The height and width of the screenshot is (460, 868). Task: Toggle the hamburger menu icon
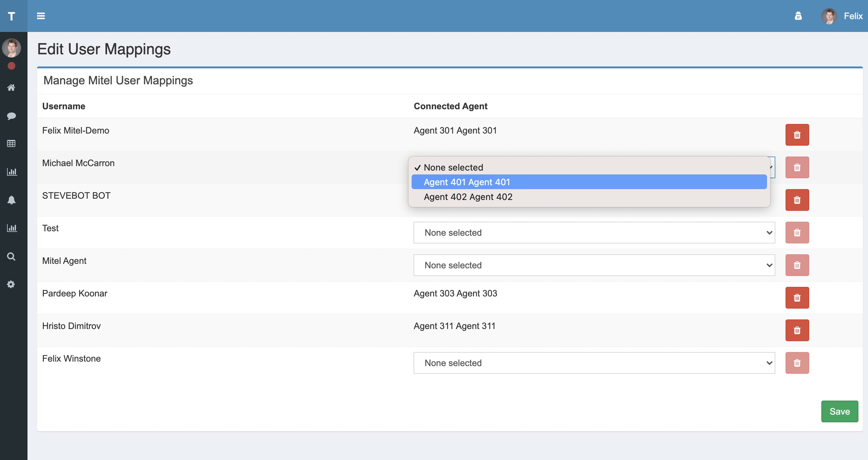pyautogui.click(x=41, y=16)
